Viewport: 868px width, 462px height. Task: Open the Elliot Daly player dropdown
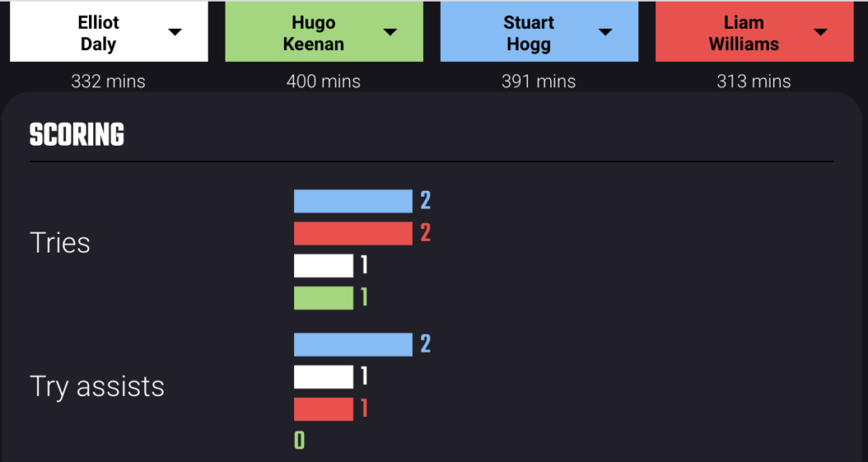[109, 31]
